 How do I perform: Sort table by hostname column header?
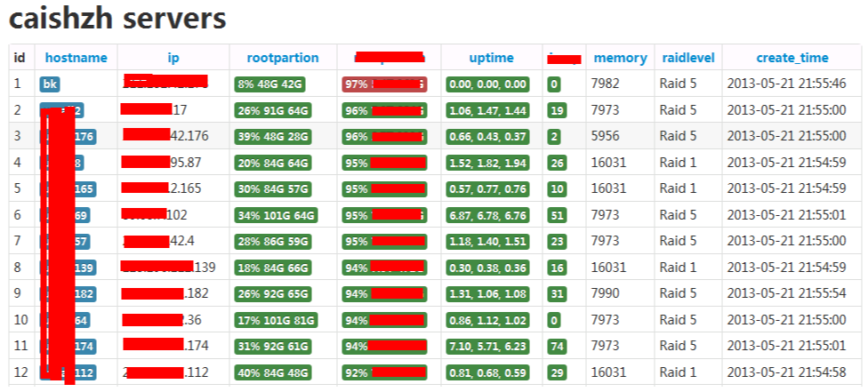[76, 58]
